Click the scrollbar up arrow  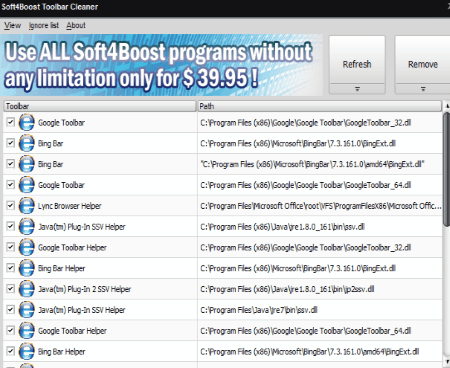click(447, 106)
